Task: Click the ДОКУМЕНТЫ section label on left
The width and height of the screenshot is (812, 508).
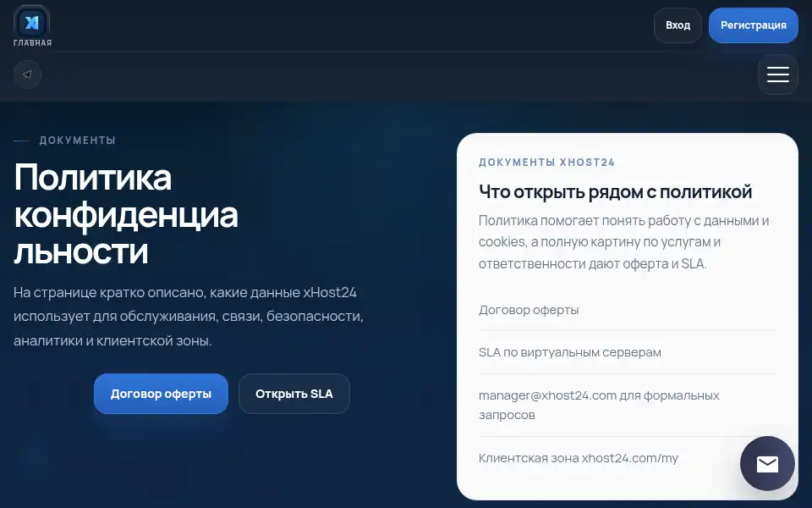Action: [78, 141]
